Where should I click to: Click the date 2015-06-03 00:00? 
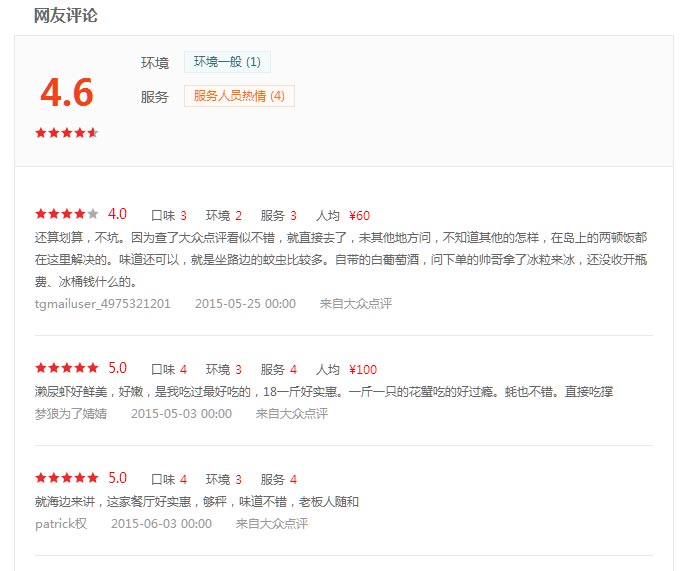coord(161,524)
